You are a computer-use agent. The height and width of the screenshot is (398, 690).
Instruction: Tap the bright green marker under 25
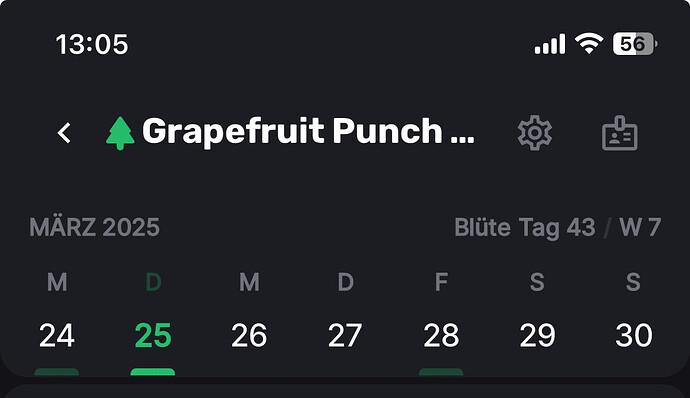(153, 372)
